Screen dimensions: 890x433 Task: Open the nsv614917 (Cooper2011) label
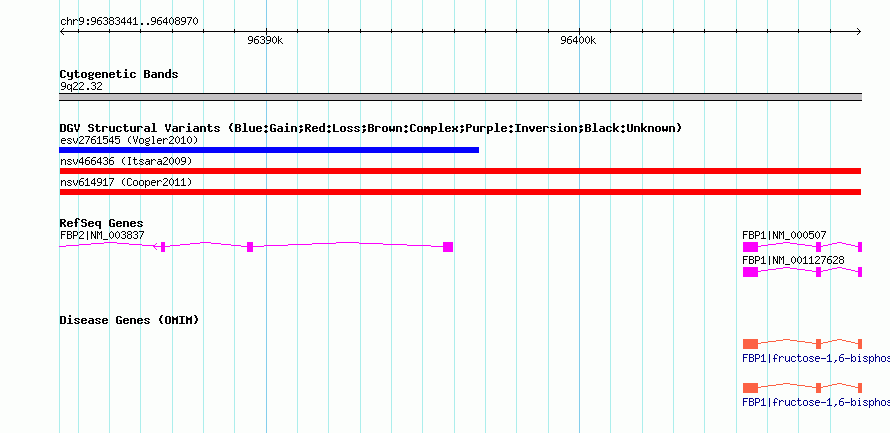pos(126,182)
